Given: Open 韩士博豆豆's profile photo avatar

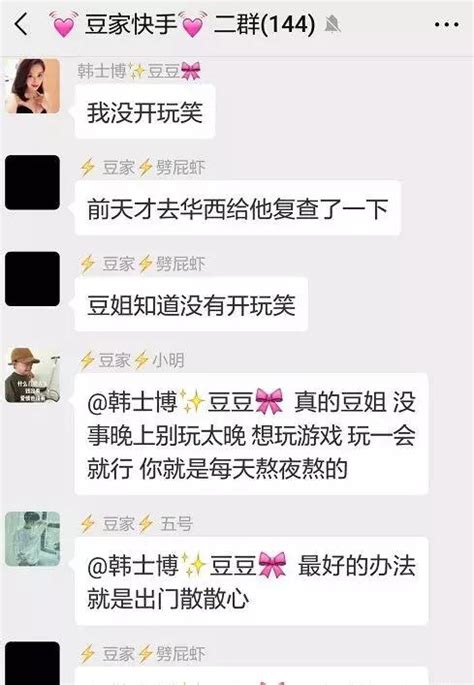Looking at the screenshot, I should click(32, 86).
